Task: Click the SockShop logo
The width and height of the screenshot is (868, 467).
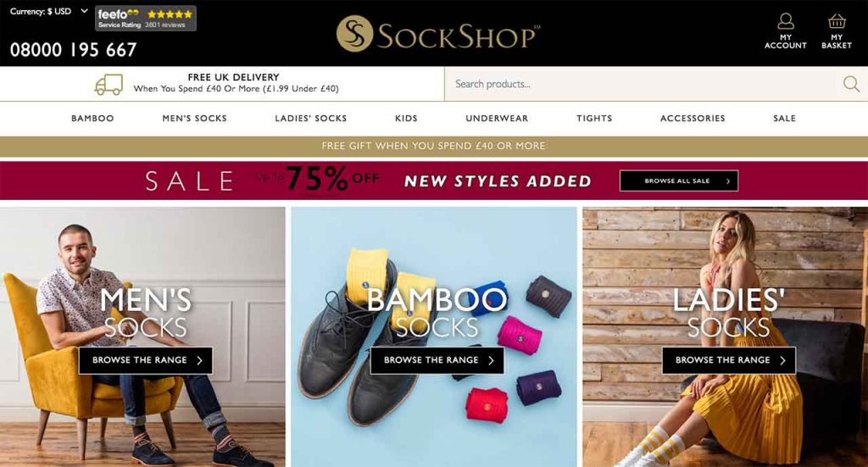Action: (438, 34)
